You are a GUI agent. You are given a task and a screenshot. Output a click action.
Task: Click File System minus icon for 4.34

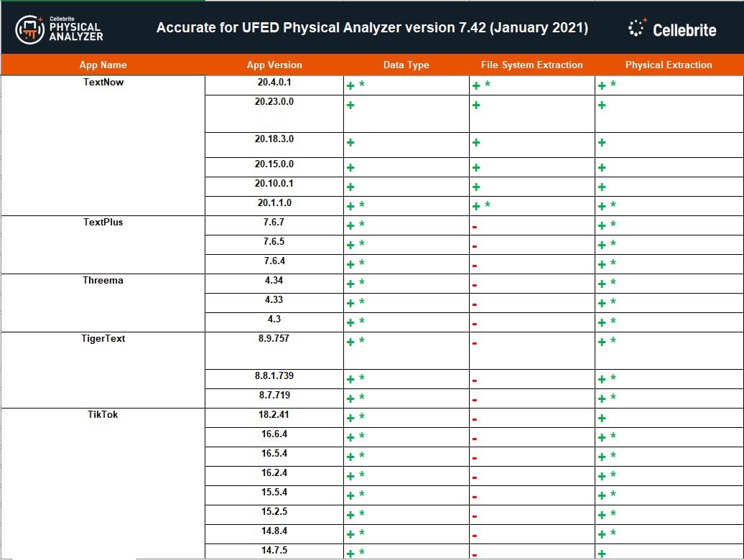point(475,286)
